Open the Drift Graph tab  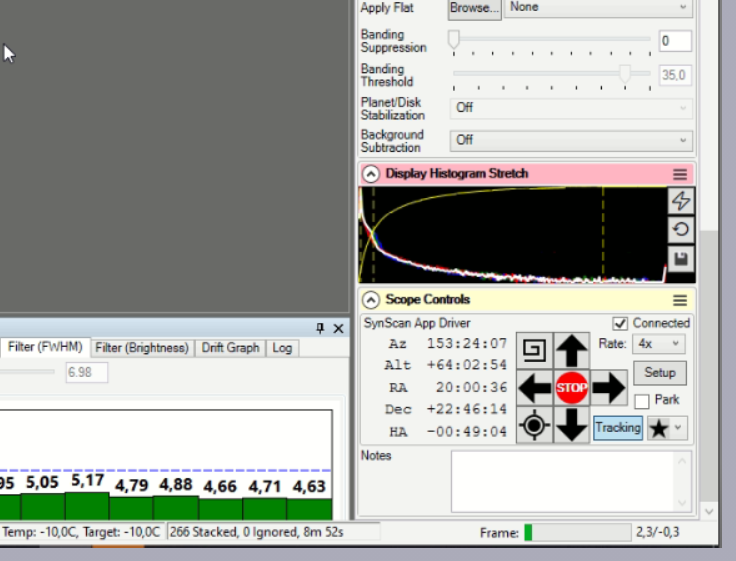[x=230, y=348]
